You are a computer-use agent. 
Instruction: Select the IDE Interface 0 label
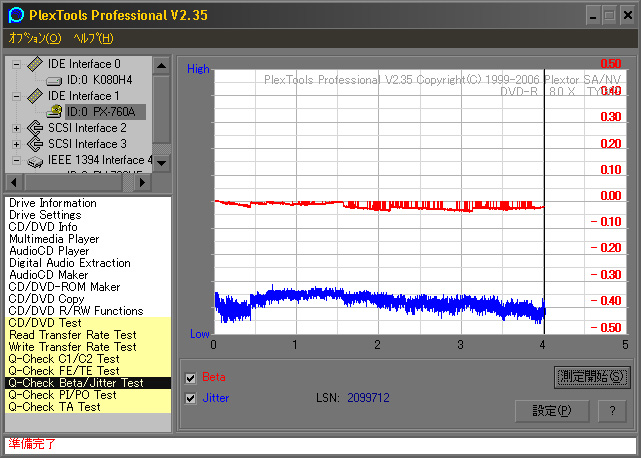click(84, 64)
